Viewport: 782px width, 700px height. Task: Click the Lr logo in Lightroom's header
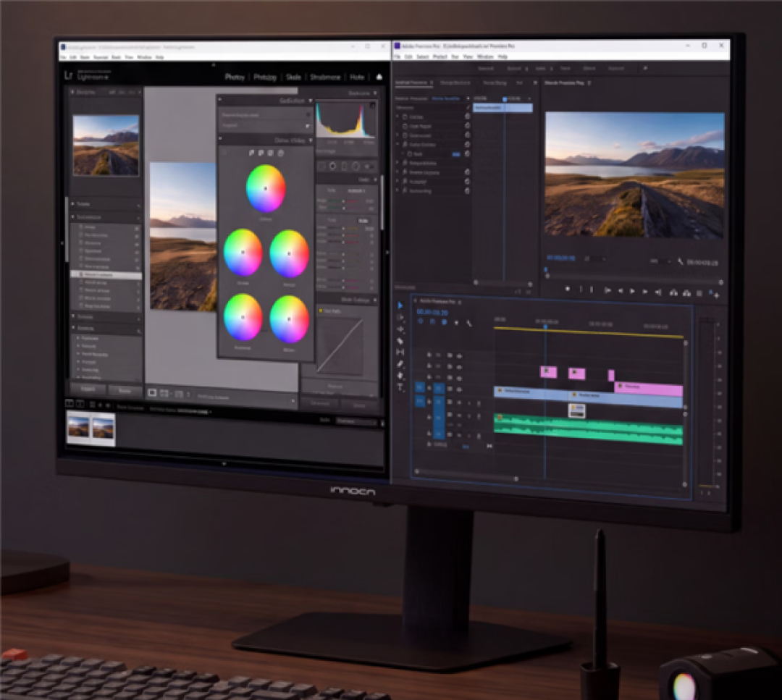[x=69, y=75]
